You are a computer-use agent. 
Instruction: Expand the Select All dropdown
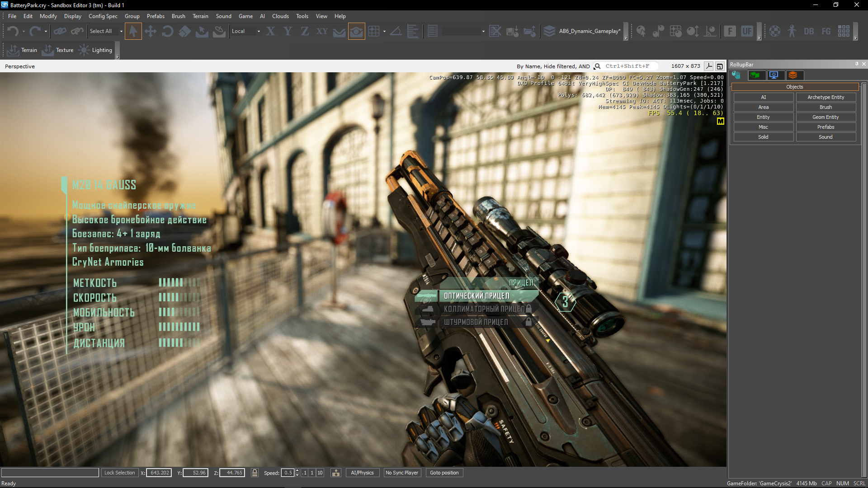pyautogui.click(x=121, y=31)
